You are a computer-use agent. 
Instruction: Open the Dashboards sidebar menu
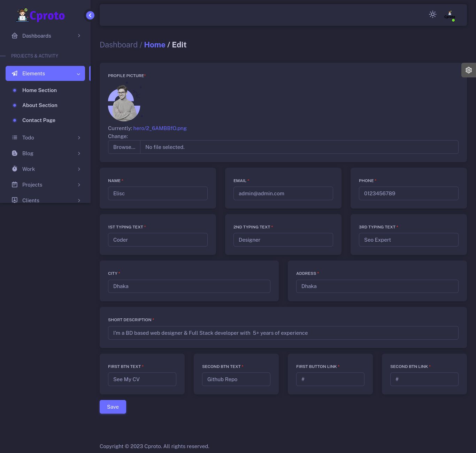(x=45, y=36)
